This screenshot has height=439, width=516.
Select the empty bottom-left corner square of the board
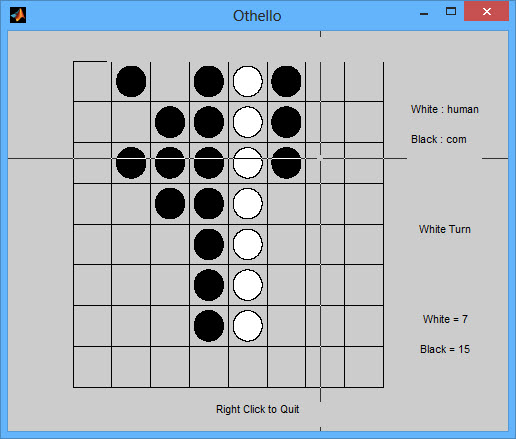92,367
